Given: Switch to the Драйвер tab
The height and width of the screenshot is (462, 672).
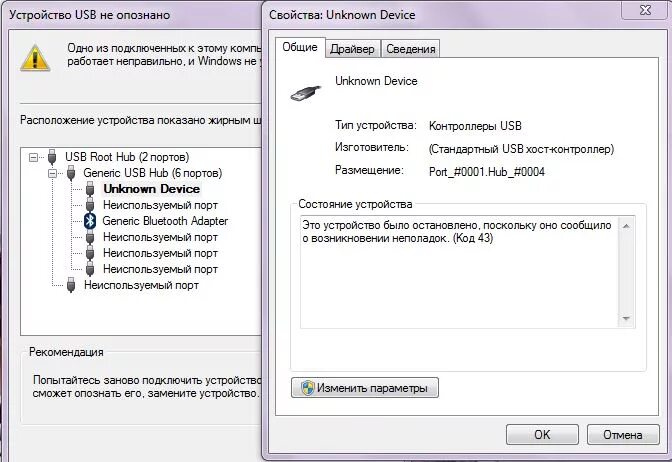Looking at the screenshot, I should click(x=351, y=49).
